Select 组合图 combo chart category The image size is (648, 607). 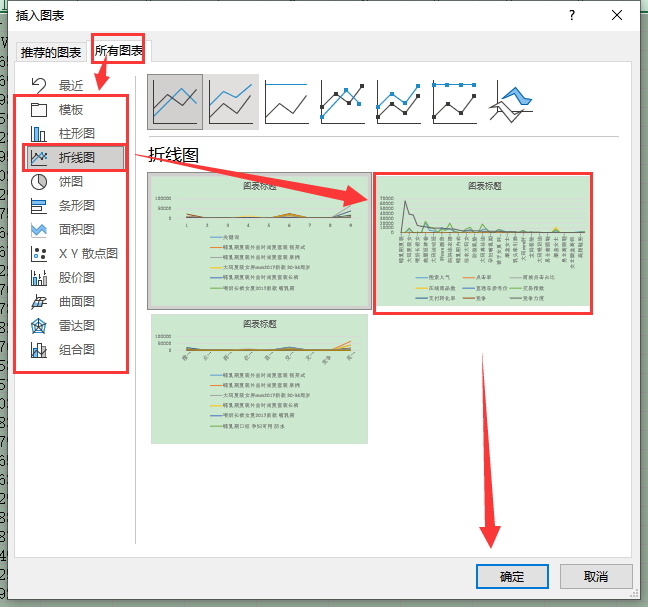click(75, 349)
